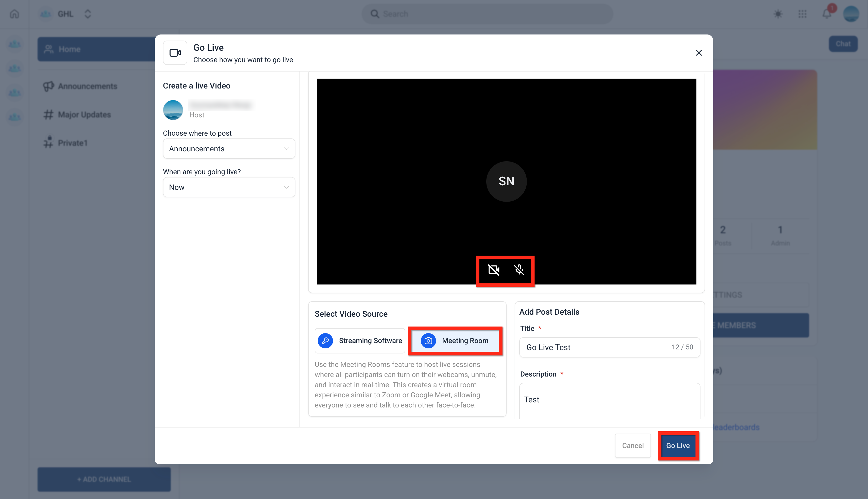Toggle the webcam off in video preview
The width and height of the screenshot is (868, 499).
pyautogui.click(x=494, y=270)
